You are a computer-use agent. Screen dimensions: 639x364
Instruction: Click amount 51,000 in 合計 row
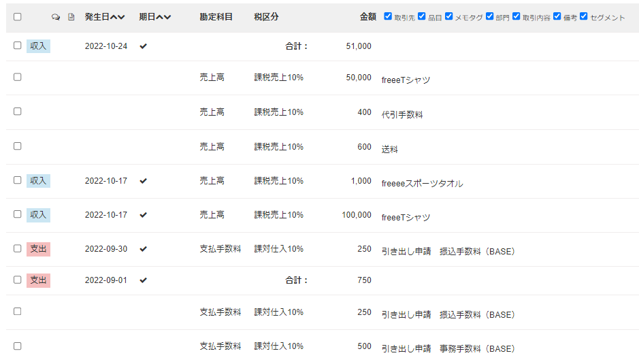[x=359, y=46]
